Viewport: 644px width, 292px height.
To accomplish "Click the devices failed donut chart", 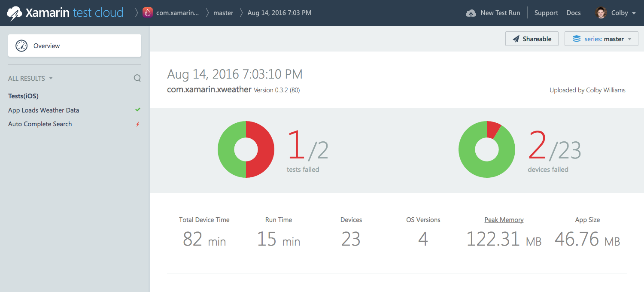I will 487,149.
